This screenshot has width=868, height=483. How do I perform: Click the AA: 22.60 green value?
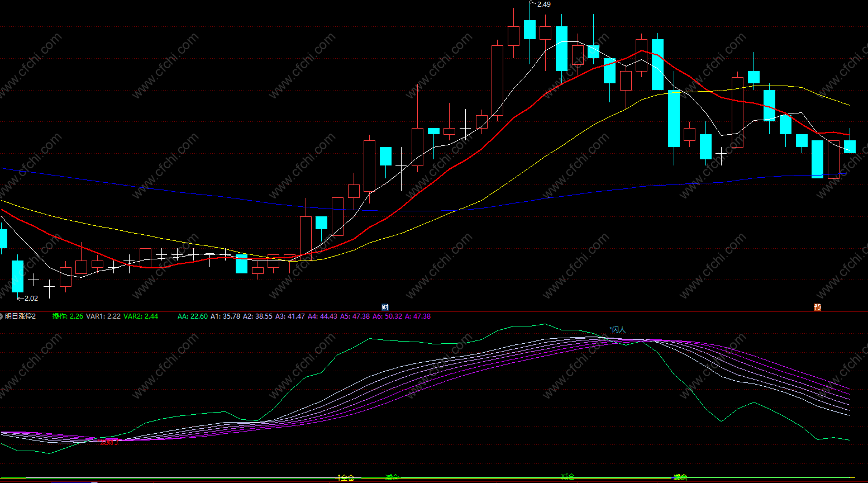193,316
